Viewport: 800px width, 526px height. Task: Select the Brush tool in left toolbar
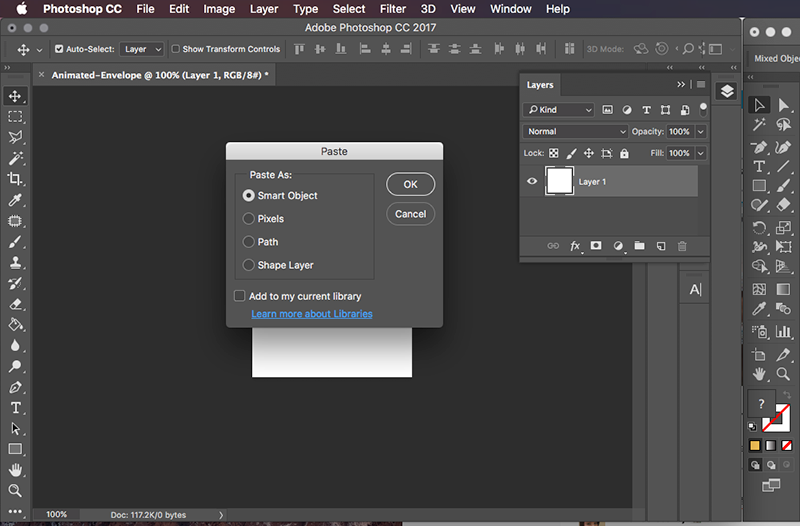(15, 242)
